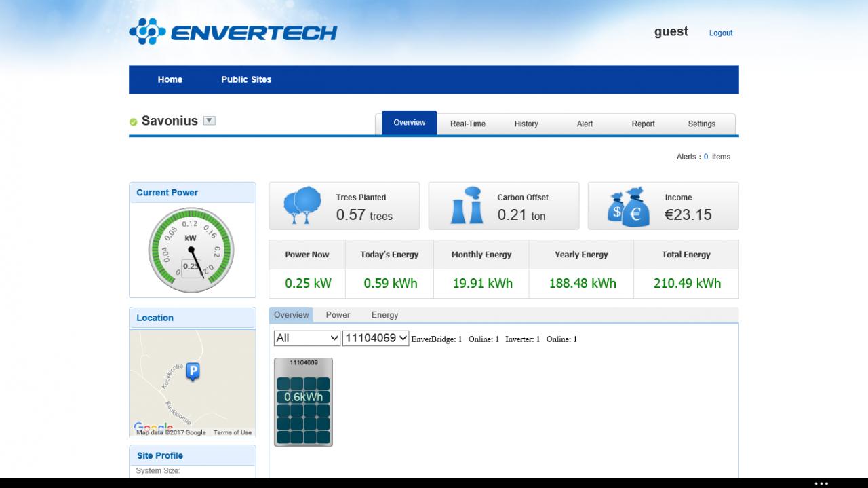Click the €23.15 Income amount
868x488 pixels.
tap(688, 215)
